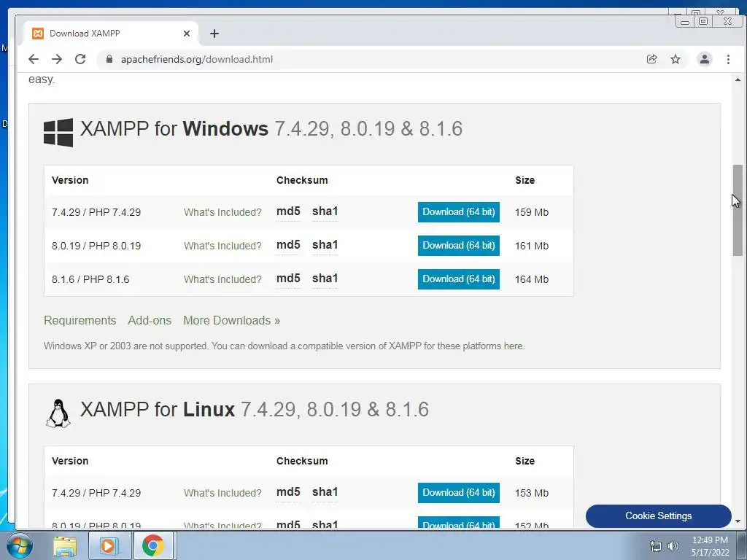Click the XAMPP for Windows heading
The width and height of the screenshot is (747, 560).
[x=271, y=128]
